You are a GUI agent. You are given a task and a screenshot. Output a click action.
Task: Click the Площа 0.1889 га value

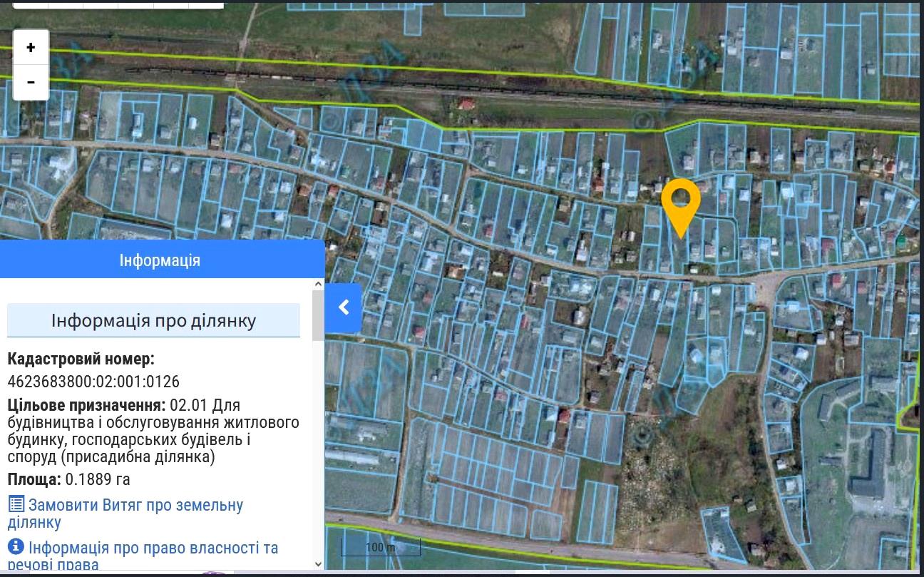(x=98, y=479)
